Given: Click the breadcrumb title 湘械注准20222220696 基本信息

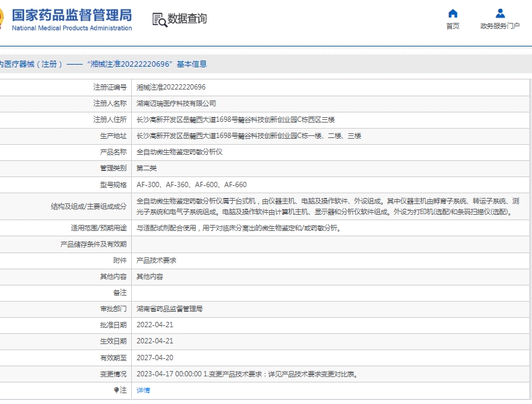Looking at the screenshot, I should 147,64.
